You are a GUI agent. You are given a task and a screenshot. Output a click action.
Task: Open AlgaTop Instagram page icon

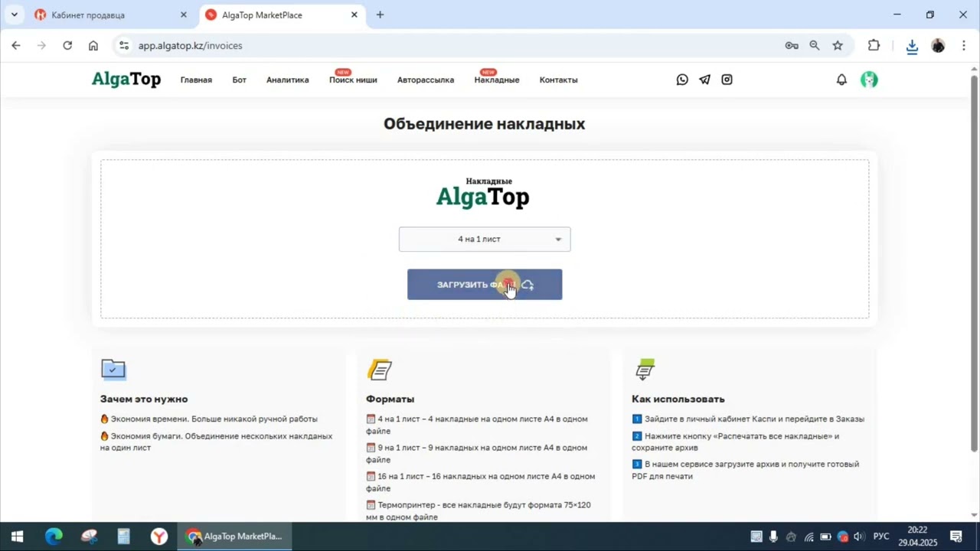[727, 80]
